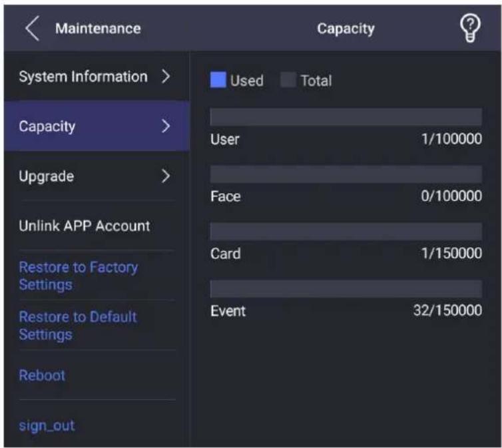Click the Used legend text
This screenshot has height=448, width=502.
tap(247, 81)
